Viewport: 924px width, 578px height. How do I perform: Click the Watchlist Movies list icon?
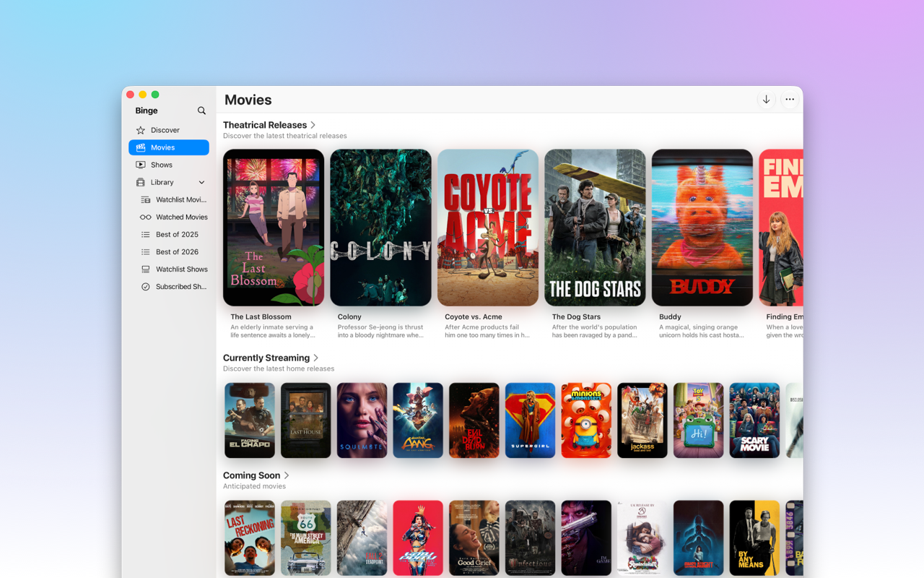click(146, 199)
